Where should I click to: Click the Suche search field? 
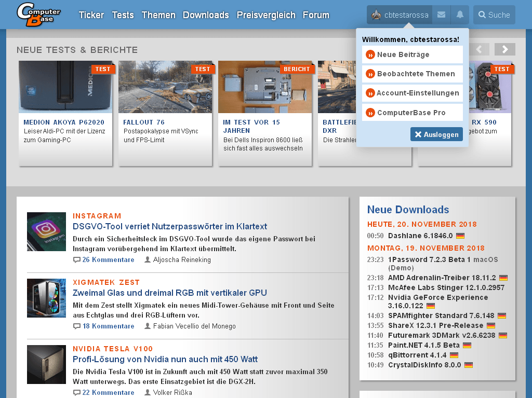click(x=494, y=15)
